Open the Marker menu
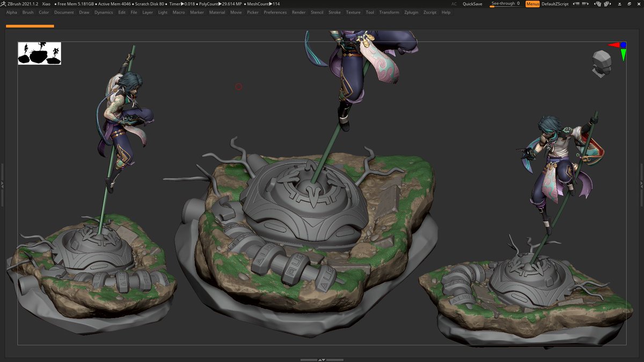 coord(197,12)
